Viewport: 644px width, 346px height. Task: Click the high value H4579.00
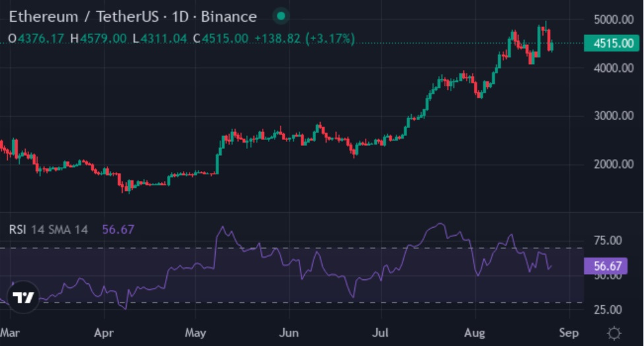[x=98, y=38]
